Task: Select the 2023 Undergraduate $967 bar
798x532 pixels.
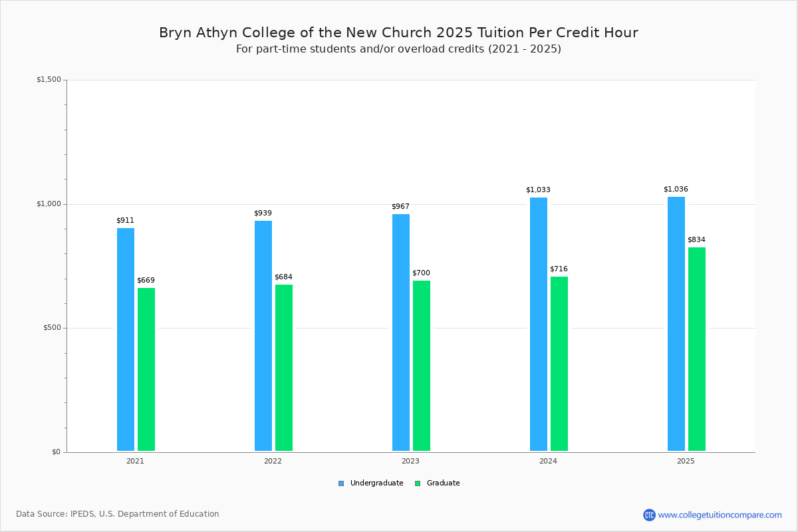Action: 401,332
